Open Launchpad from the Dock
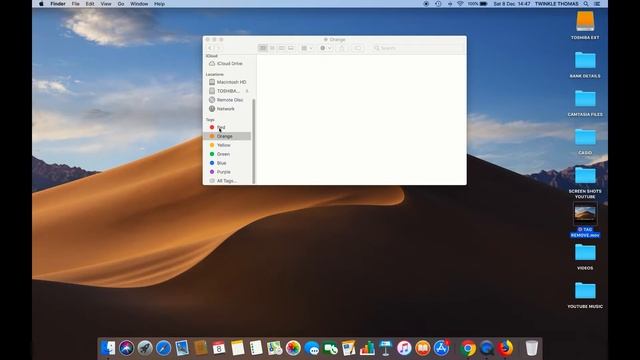Image resolution: width=640 pixels, height=360 pixels. point(145,348)
